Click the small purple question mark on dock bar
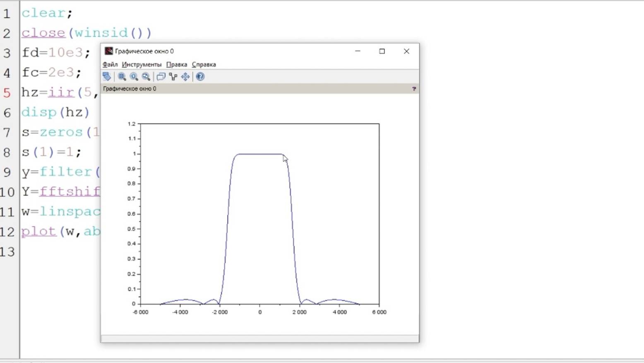 pyautogui.click(x=414, y=89)
